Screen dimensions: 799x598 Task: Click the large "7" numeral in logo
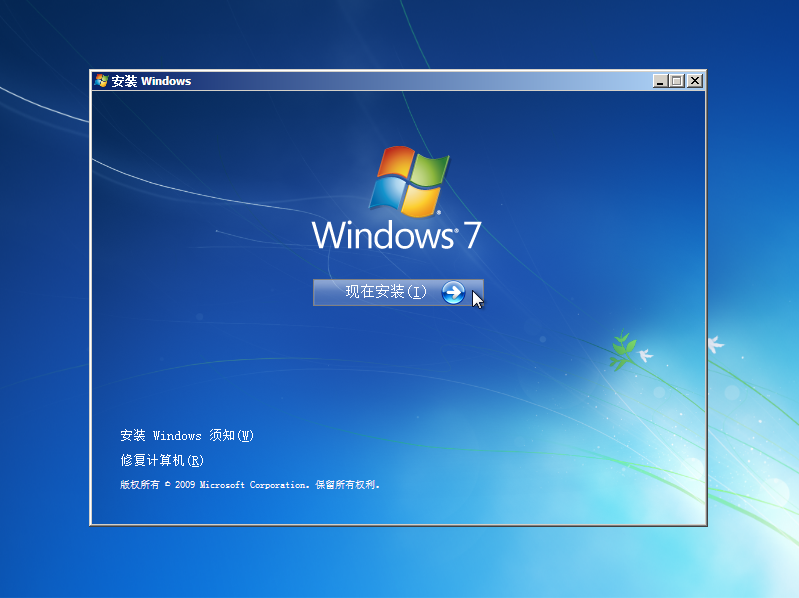(x=471, y=236)
